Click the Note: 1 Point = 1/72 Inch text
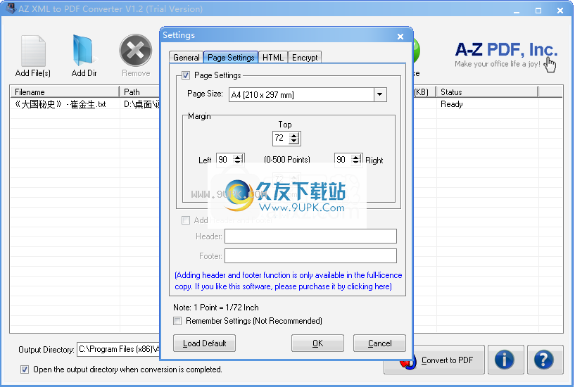This screenshot has height=392, width=575. (216, 308)
